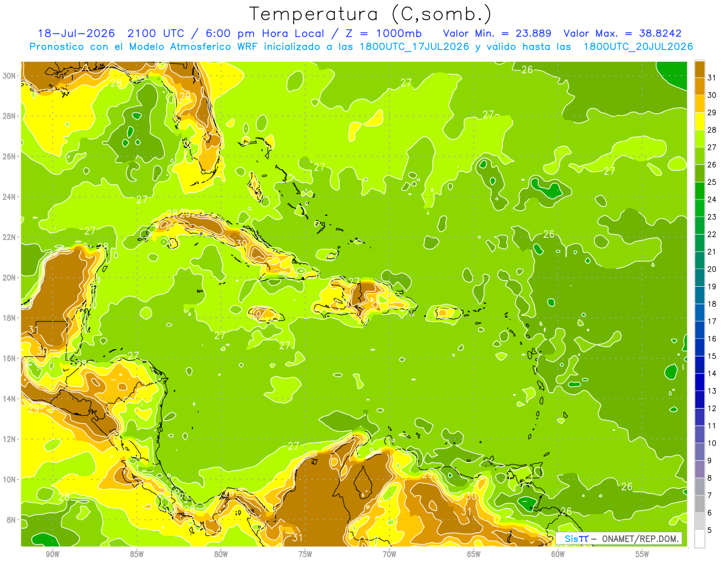Click longitude axis label "75W"
Screen dimensions: 728x562
[x=305, y=554]
